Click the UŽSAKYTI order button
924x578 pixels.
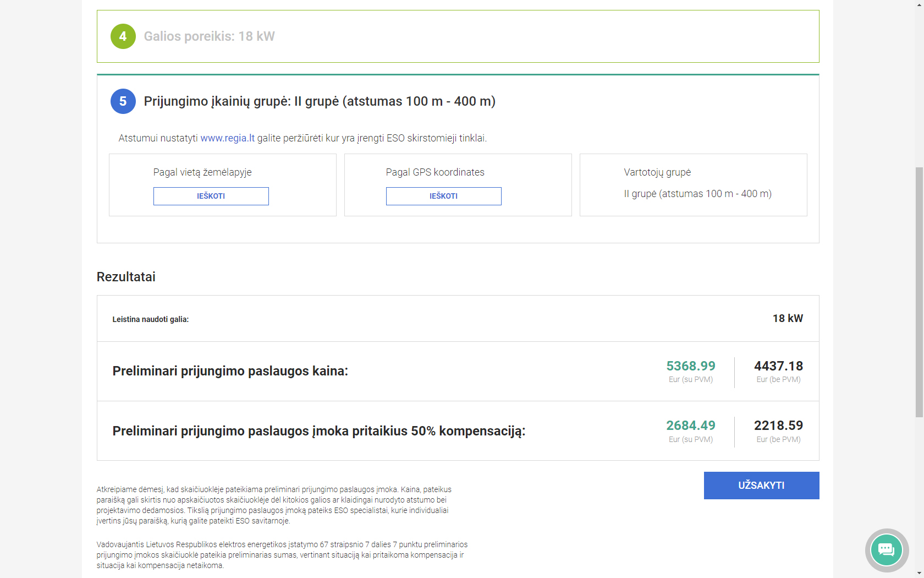761,485
